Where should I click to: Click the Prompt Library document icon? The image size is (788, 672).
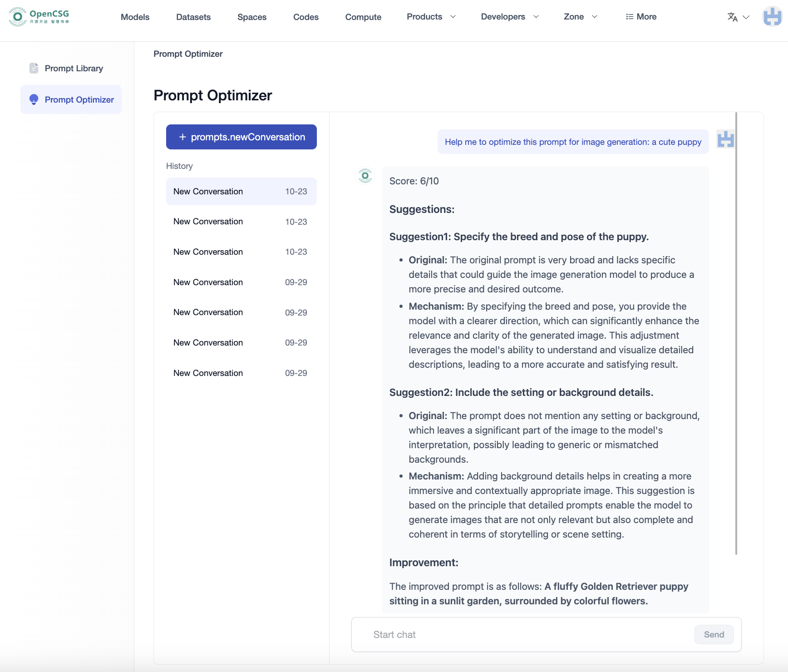pos(34,68)
